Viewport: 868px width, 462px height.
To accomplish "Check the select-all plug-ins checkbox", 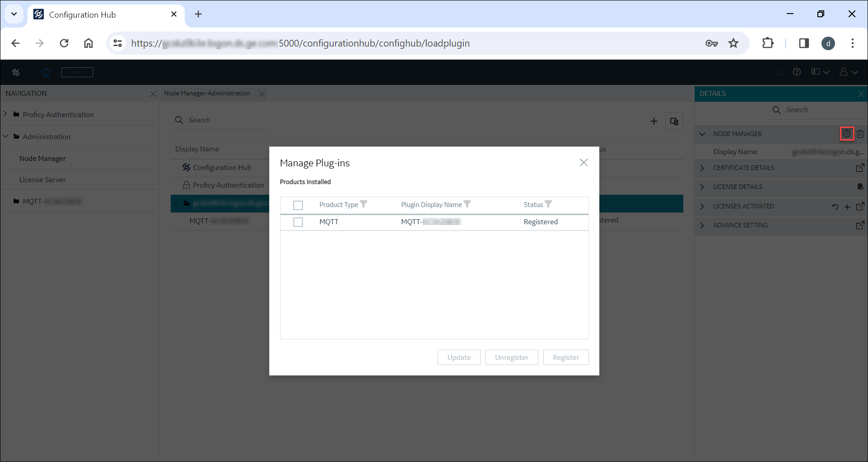I will 298,205.
